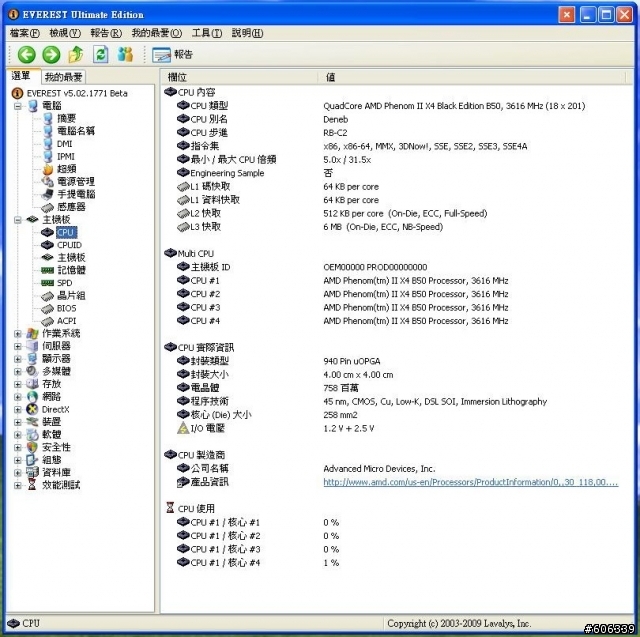Viewport: 640px width, 637px height.
Task: Expand the DirectX tree node
Action: pos(18,410)
